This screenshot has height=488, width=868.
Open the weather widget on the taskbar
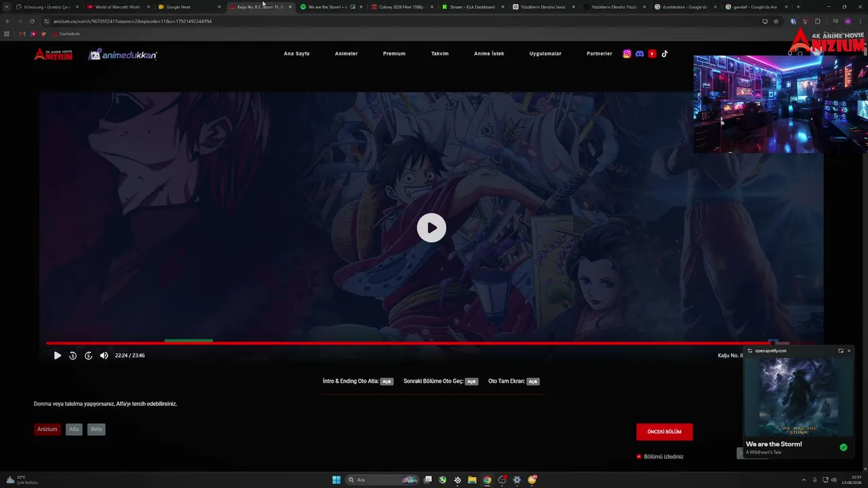click(22, 480)
